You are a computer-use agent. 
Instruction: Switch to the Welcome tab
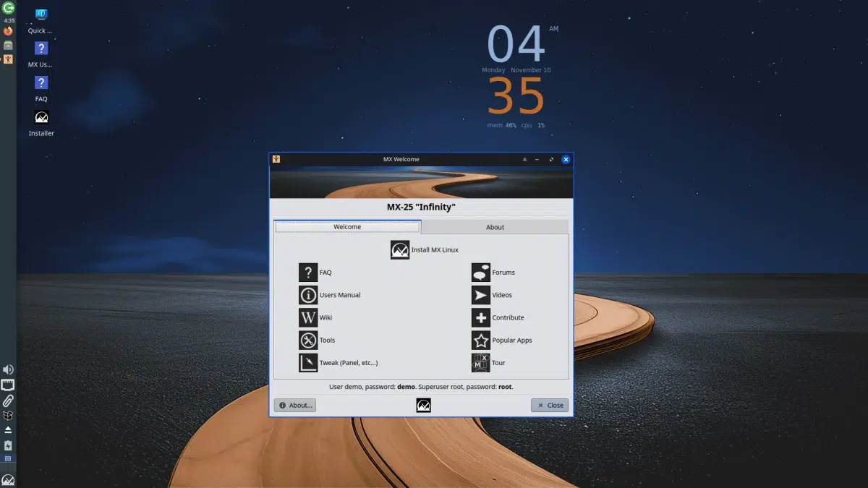click(x=347, y=227)
